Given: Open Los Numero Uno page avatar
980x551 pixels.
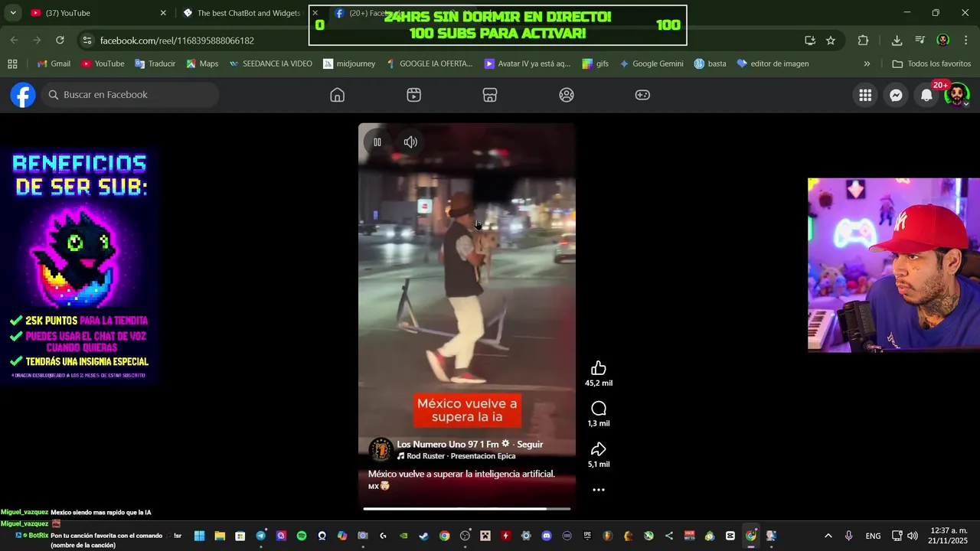Looking at the screenshot, I should [381, 450].
